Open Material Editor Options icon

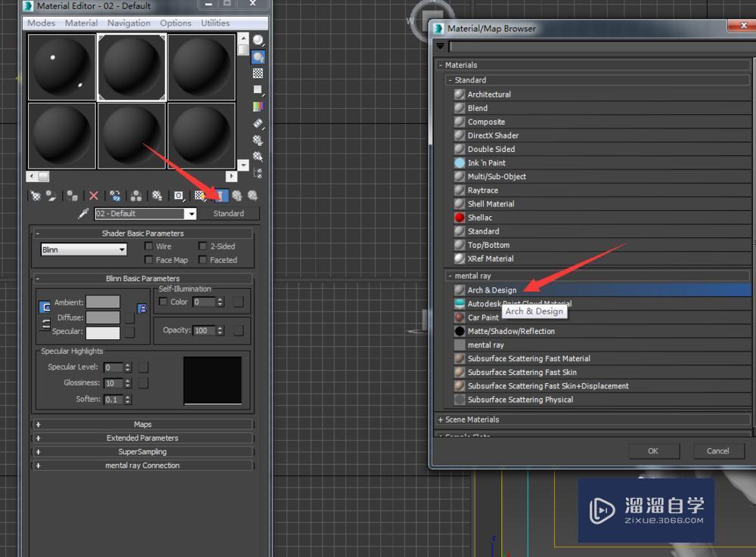click(x=259, y=141)
